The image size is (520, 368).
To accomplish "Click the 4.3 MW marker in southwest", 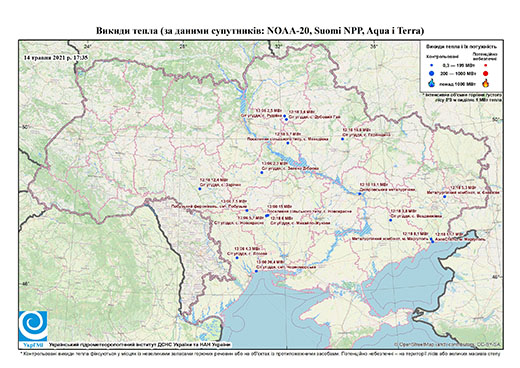I will (237, 258).
